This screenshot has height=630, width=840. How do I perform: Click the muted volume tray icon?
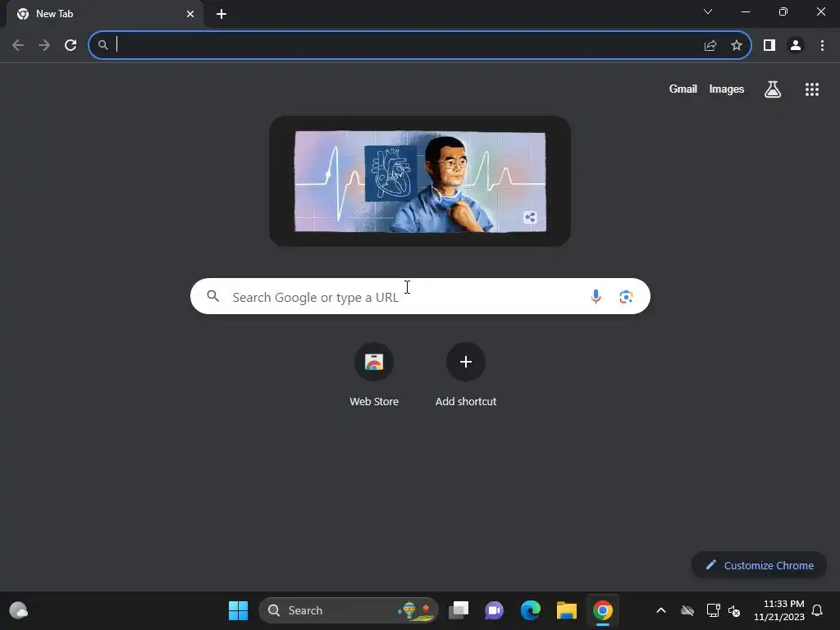[x=734, y=610]
